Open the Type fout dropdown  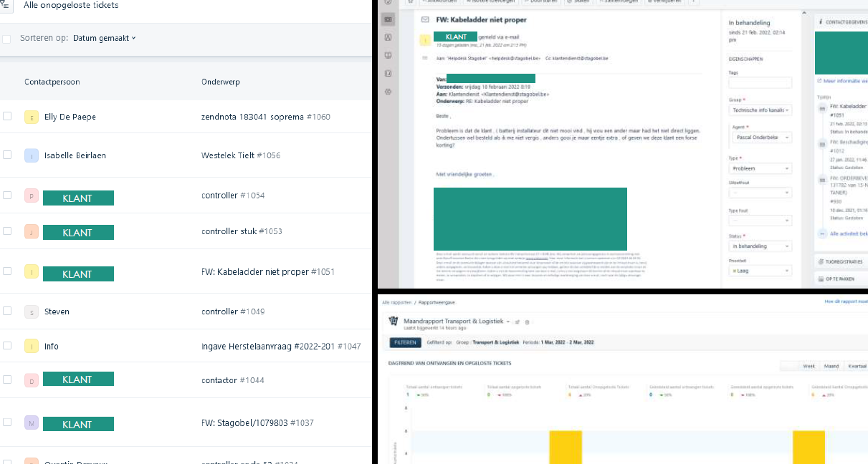[x=760, y=221]
